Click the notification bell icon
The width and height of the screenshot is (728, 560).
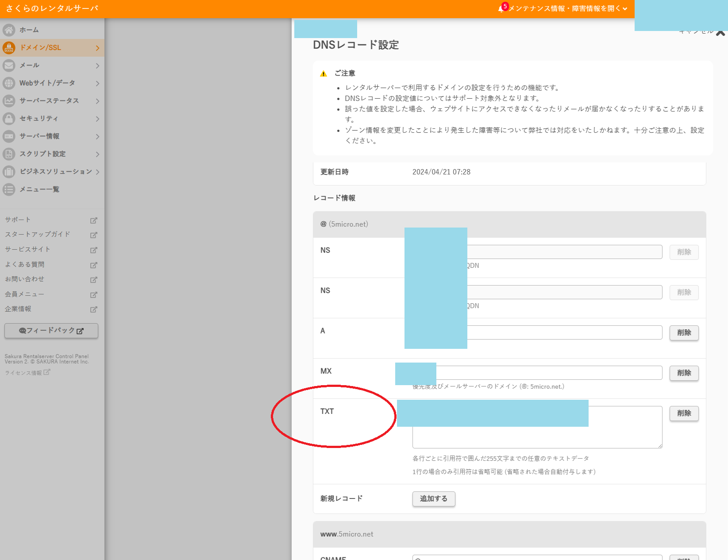click(x=501, y=9)
